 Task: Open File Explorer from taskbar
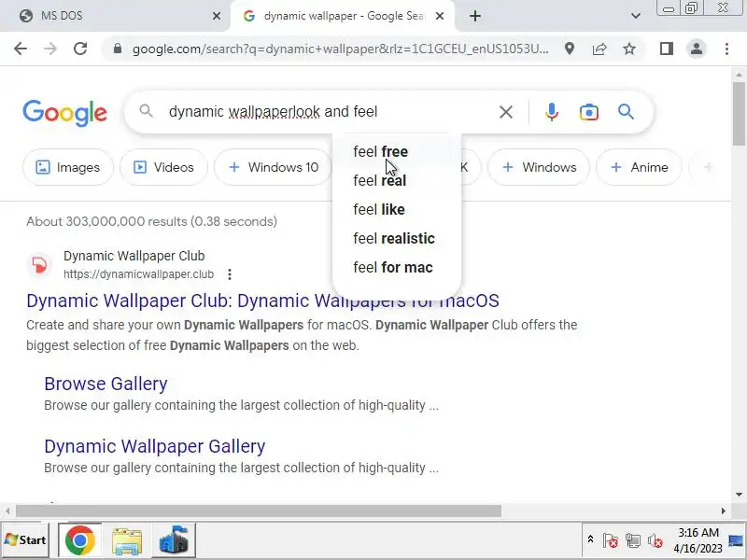(x=127, y=540)
